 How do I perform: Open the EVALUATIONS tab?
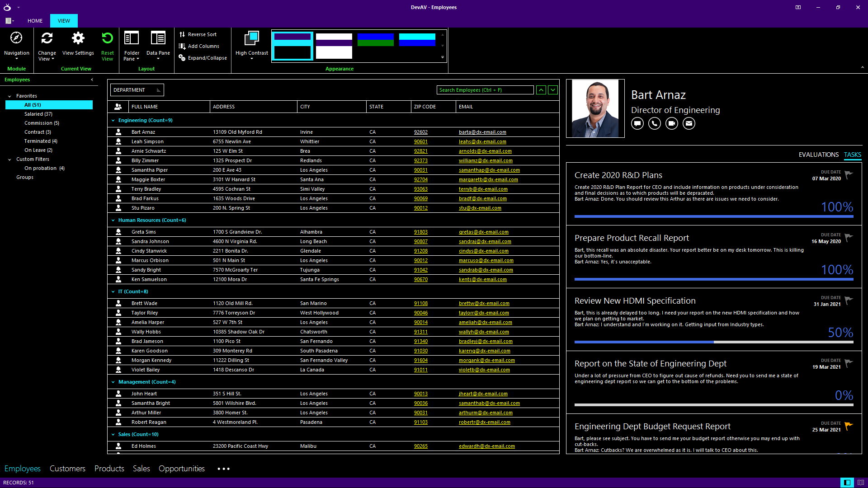(x=818, y=155)
